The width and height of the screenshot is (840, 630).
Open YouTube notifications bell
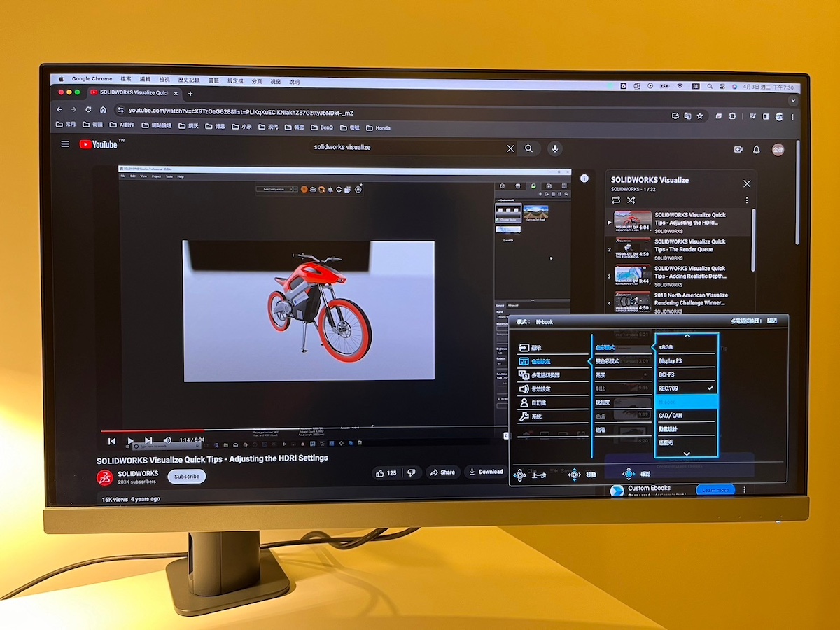[757, 149]
